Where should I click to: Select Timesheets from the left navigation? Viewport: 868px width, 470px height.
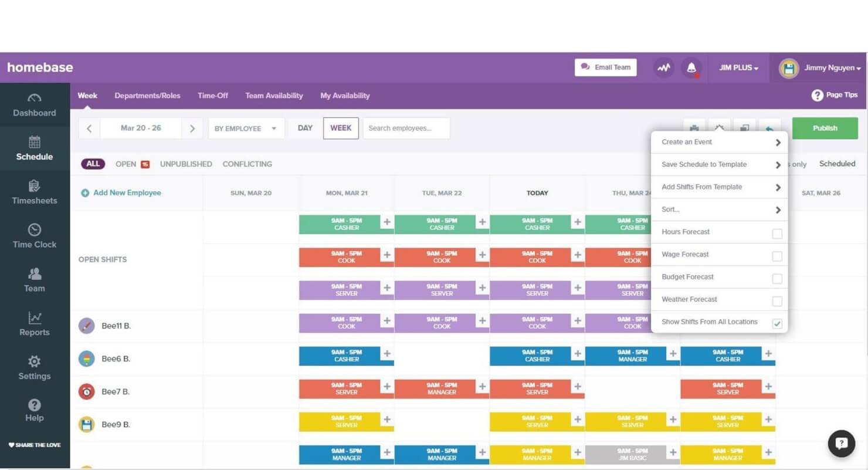34,194
